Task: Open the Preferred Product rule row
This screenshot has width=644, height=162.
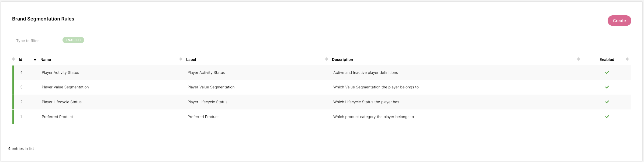Action: [x=322, y=117]
